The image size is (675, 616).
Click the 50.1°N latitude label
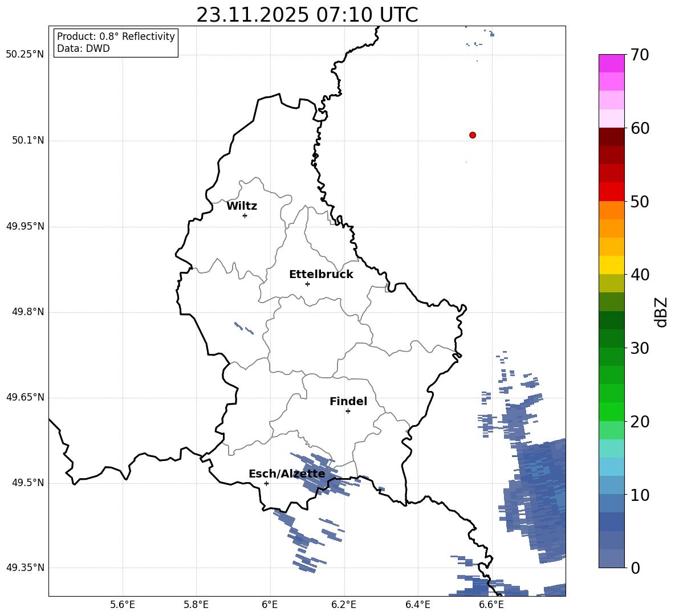click(28, 141)
